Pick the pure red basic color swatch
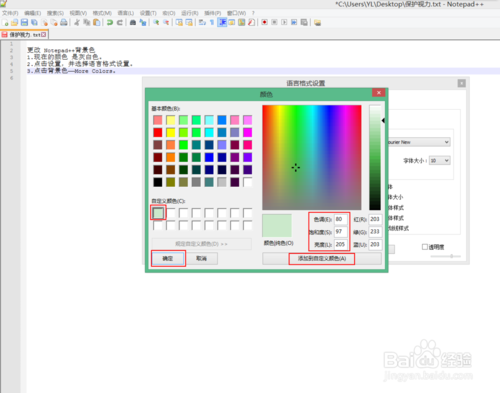Image resolution: width=500 pixels, height=393 pixels. pyautogui.click(x=158, y=132)
